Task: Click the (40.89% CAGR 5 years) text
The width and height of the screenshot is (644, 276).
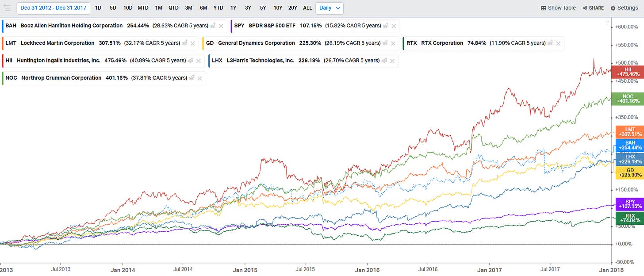Action: coord(158,61)
